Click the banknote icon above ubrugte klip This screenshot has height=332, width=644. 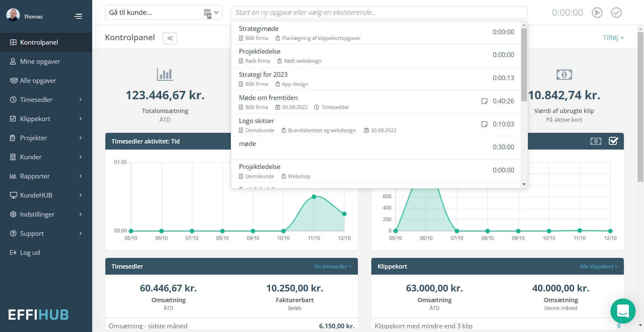tap(564, 74)
